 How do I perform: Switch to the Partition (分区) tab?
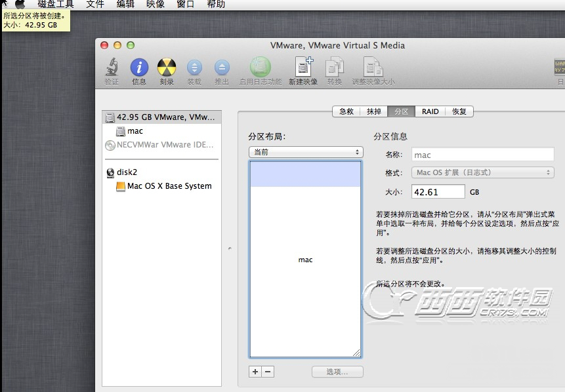tap(402, 111)
